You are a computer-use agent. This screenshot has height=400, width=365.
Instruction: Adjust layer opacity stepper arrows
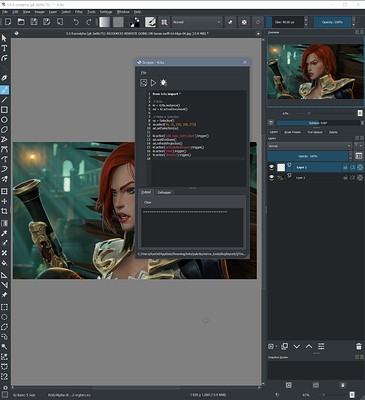[x=350, y=156]
